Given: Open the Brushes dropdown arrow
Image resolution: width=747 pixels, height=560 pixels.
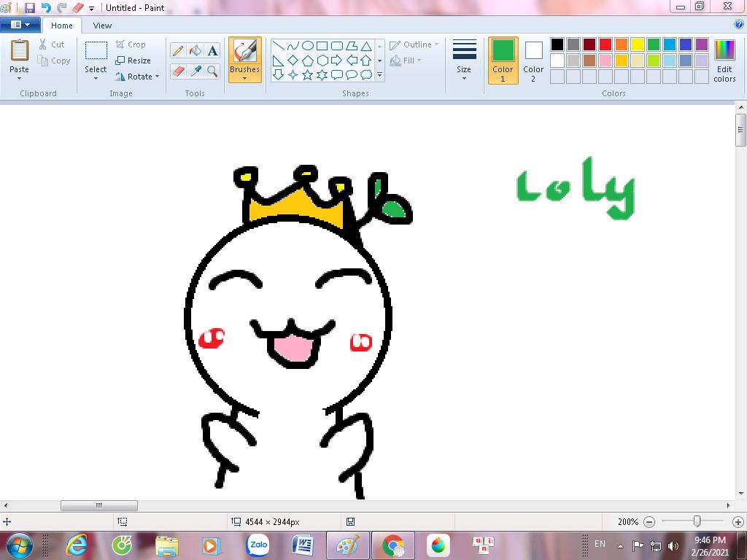Looking at the screenshot, I should [245, 79].
